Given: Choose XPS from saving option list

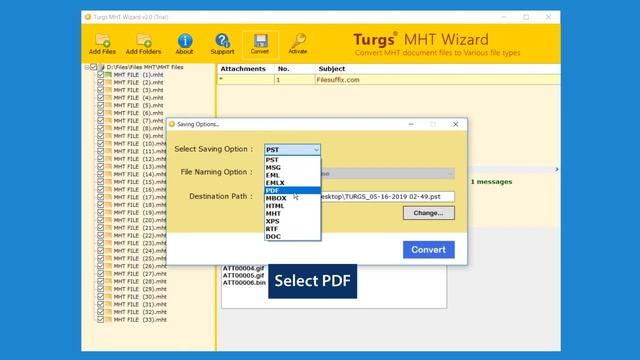Looking at the screenshot, I should pos(292,221).
